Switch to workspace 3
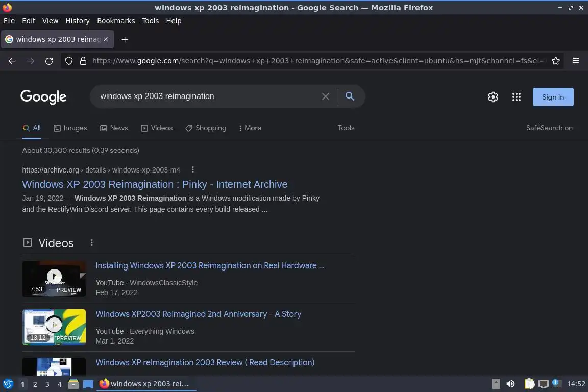 point(47,384)
